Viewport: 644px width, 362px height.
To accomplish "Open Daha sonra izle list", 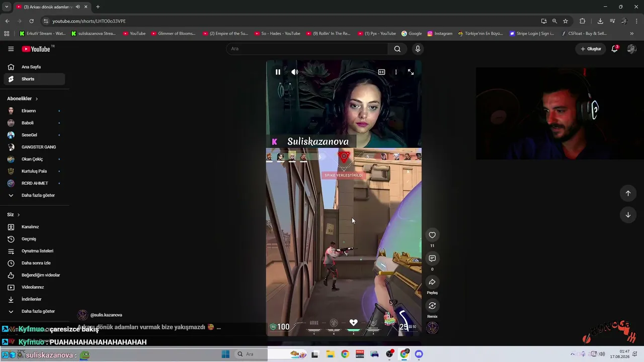I will click(34, 263).
